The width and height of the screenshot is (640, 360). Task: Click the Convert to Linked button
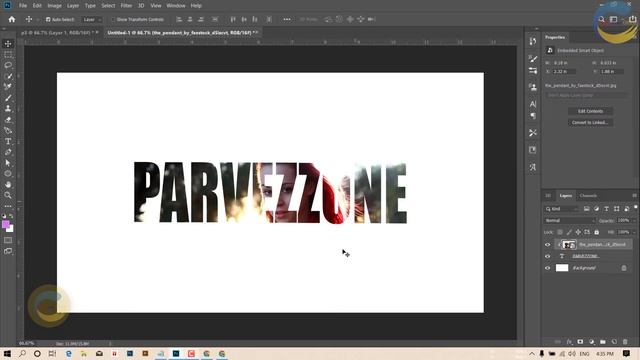coord(590,122)
